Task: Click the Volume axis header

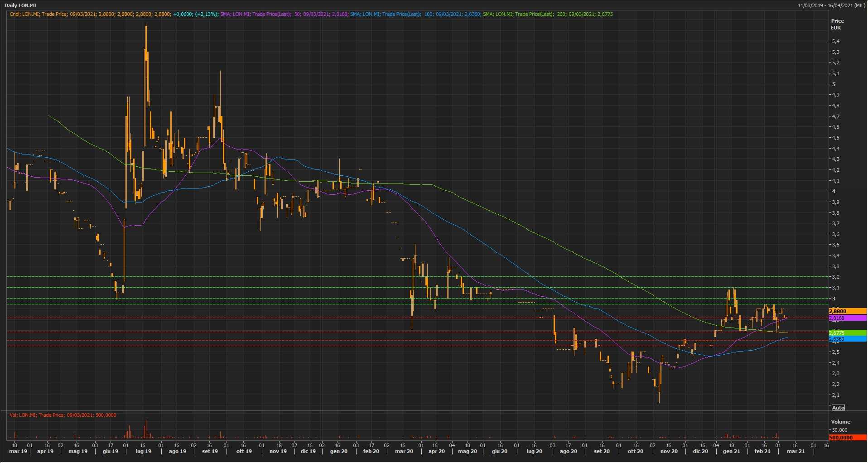Action: pos(840,421)
